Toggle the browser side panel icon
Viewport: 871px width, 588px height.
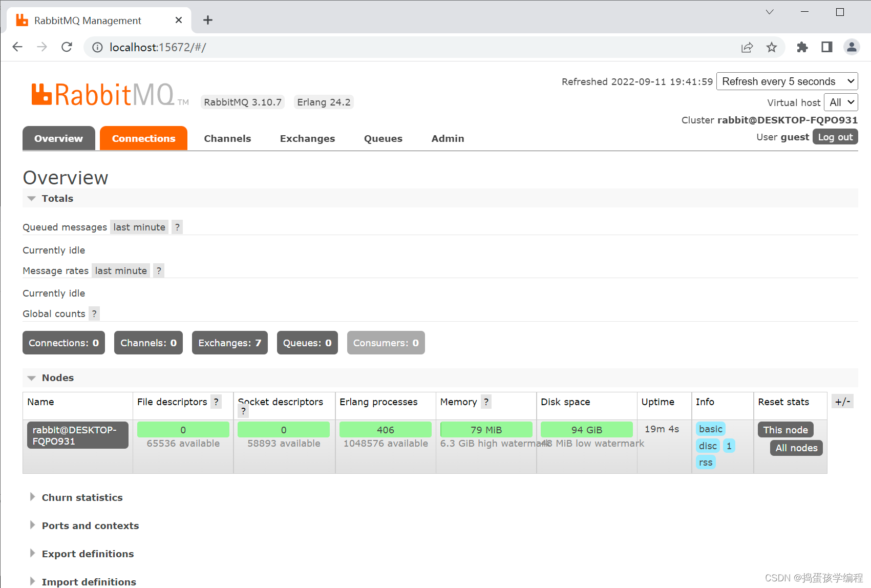pyautogui.click(x=827, y=47)
